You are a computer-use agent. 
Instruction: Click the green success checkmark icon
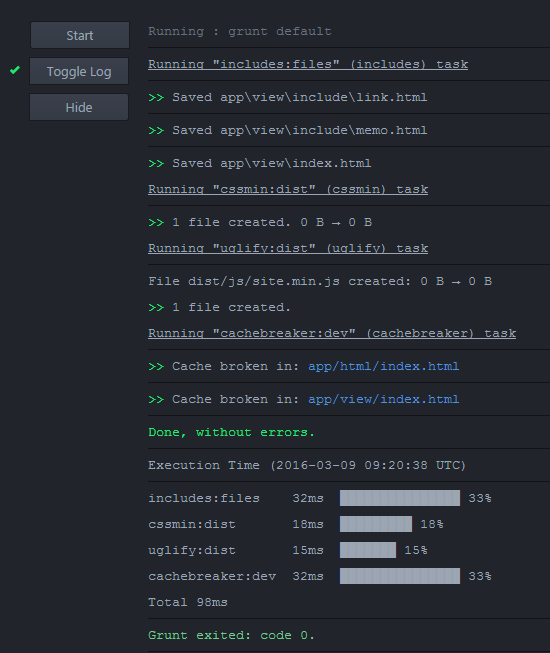tap(15, 70)
